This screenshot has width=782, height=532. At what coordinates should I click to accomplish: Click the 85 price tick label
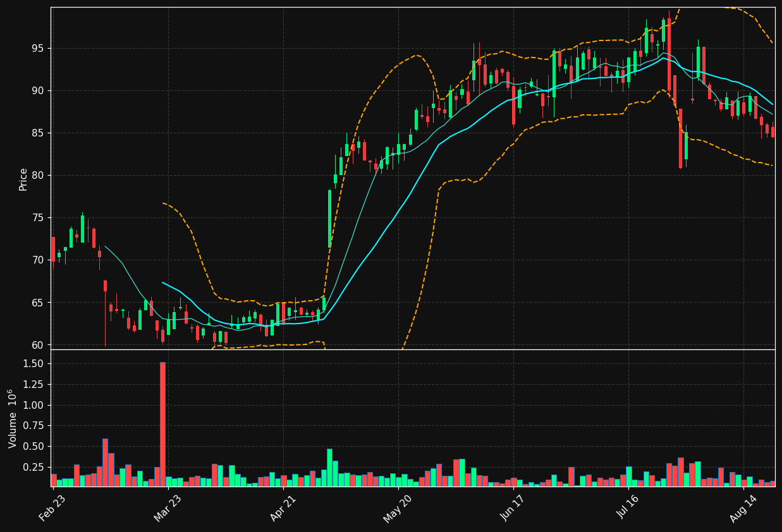click(39, 133)
